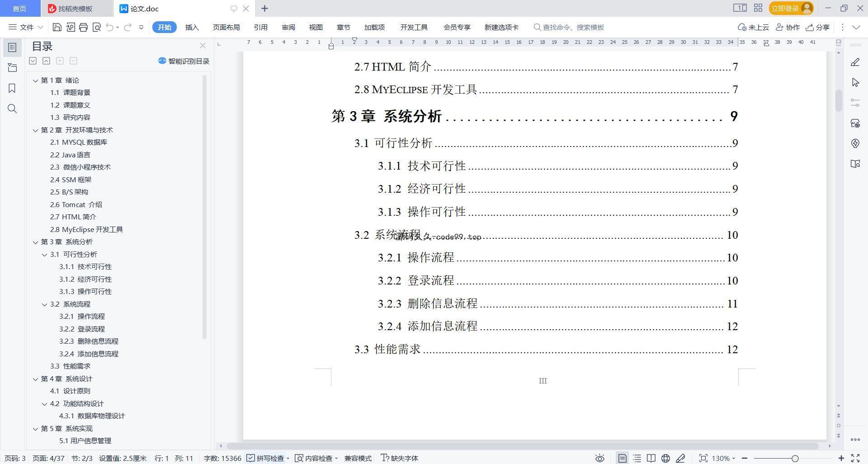Viewport: 868px width, 464px height.
Task: Click the Save icon in the quick toolbar
Action: [57, 27]
